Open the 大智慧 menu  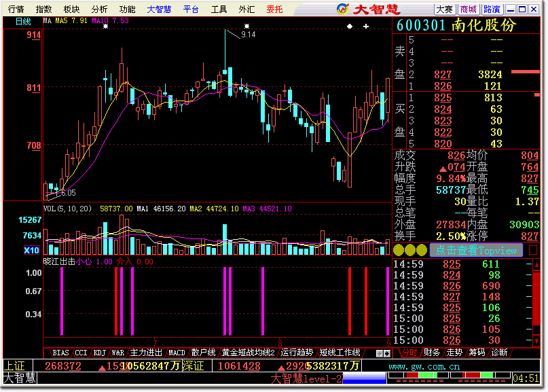pyautogui.click(x=159, y=9)
